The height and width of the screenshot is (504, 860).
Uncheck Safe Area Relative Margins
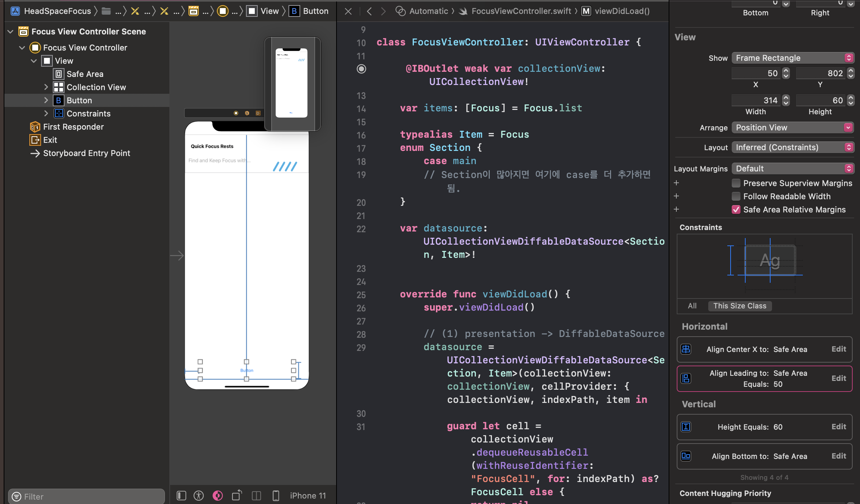(x=736, y=210)
